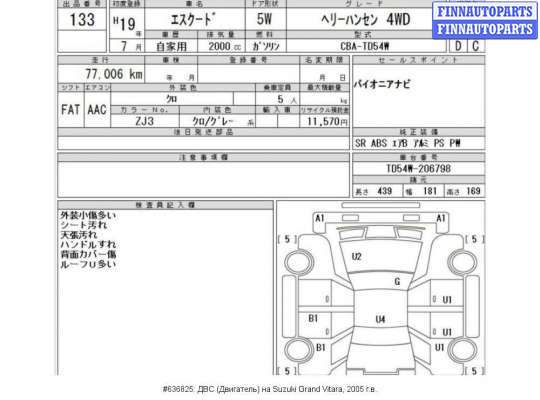The image size is (540, 400).
Task: Select the width value 181
Action: coord(430,191)
